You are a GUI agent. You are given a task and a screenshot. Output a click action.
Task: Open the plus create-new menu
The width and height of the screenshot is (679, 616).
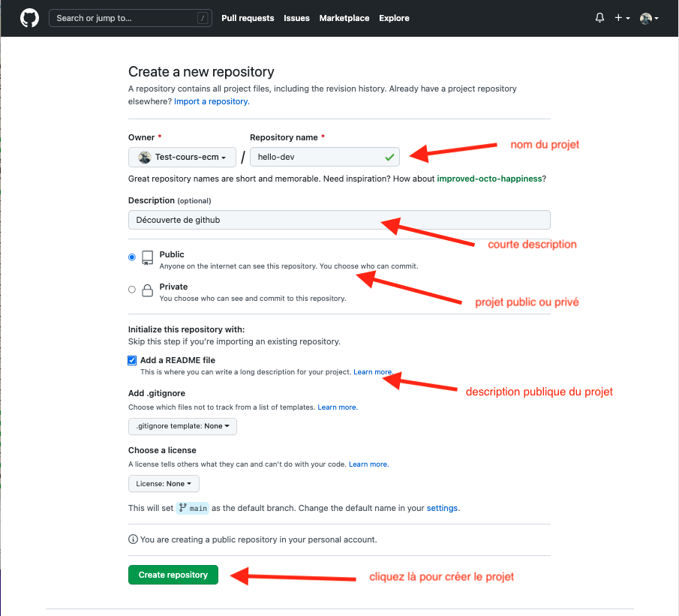click(622, 18)
